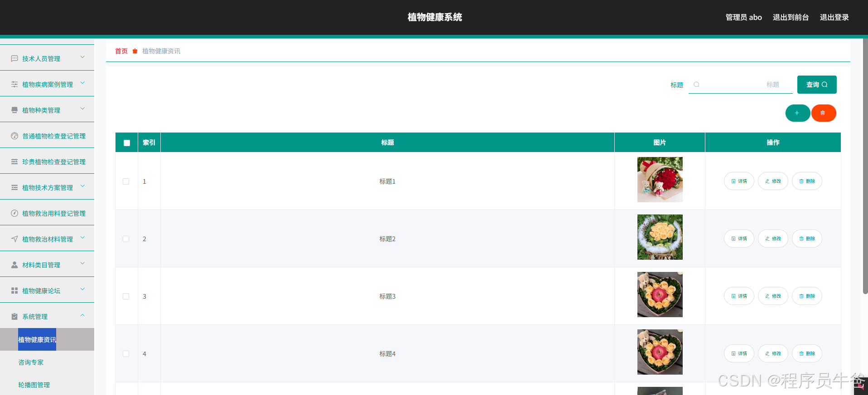Click 删除 for row 标题2
Viewport: 868px width, 395px height.
point(807,238)
